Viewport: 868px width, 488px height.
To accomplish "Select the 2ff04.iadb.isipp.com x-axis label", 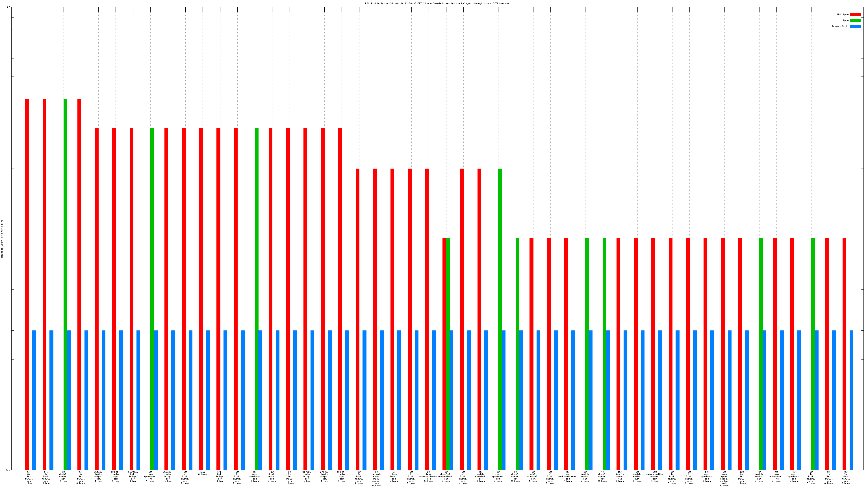I will pos(341,476).
